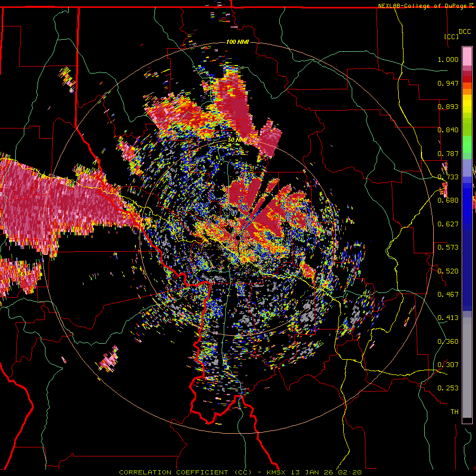476x476 pixels.
Task: Click the gray bottom section of color bar
Action: pyautogui.click(x=467, y=368)
